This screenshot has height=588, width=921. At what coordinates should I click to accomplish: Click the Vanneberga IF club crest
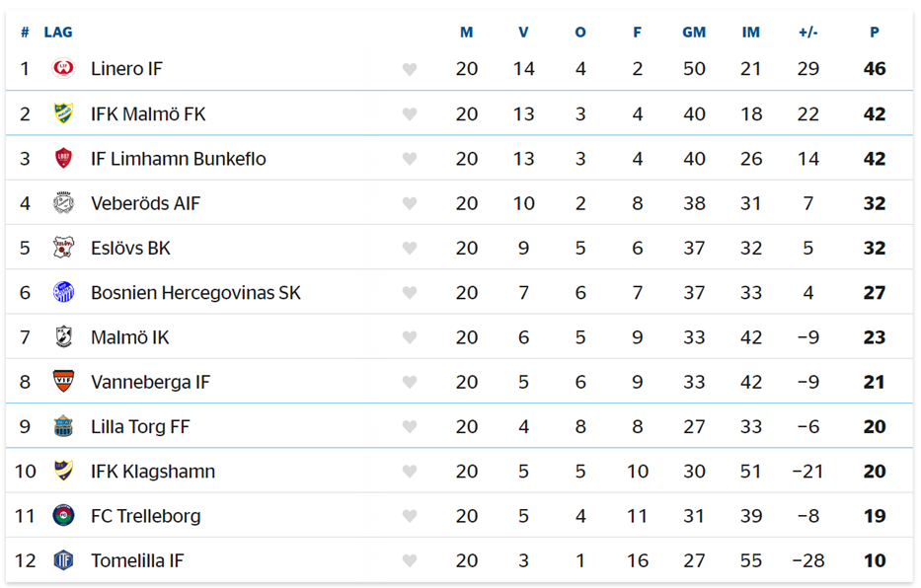coord(63,382)
